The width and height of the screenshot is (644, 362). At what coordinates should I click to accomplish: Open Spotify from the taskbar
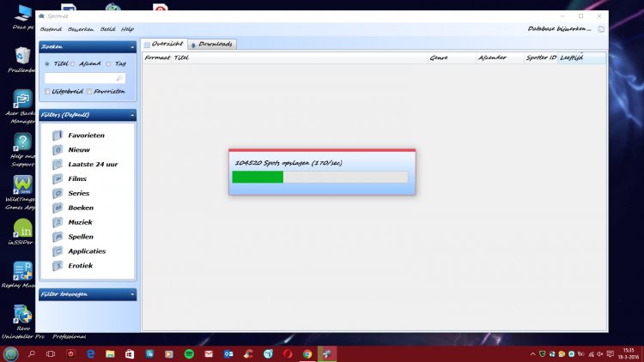point(189,353)
